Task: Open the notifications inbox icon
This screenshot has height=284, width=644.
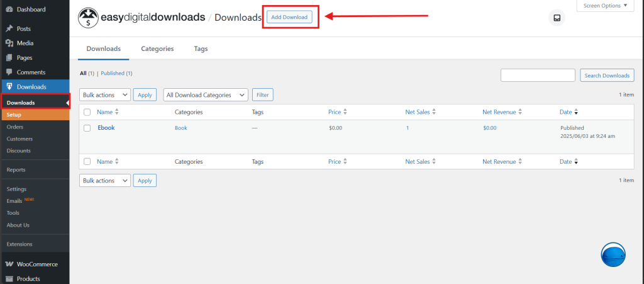Action: coord(557,18)
